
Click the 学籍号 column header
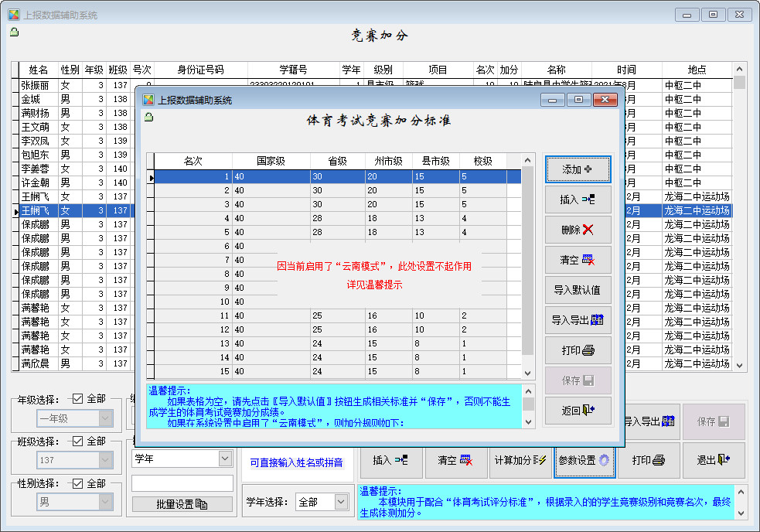(293, 70)
